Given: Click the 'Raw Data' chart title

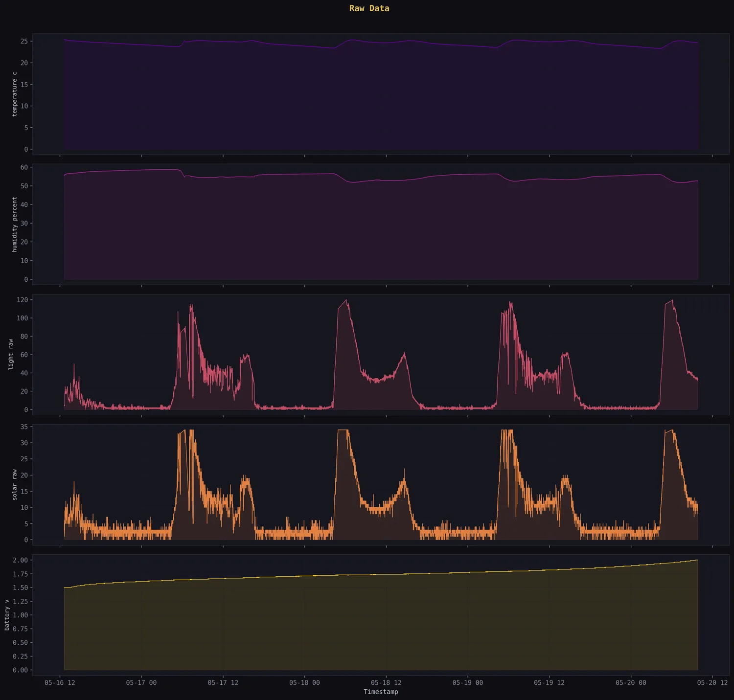Looking at the screenshot, I should point(369,8).
